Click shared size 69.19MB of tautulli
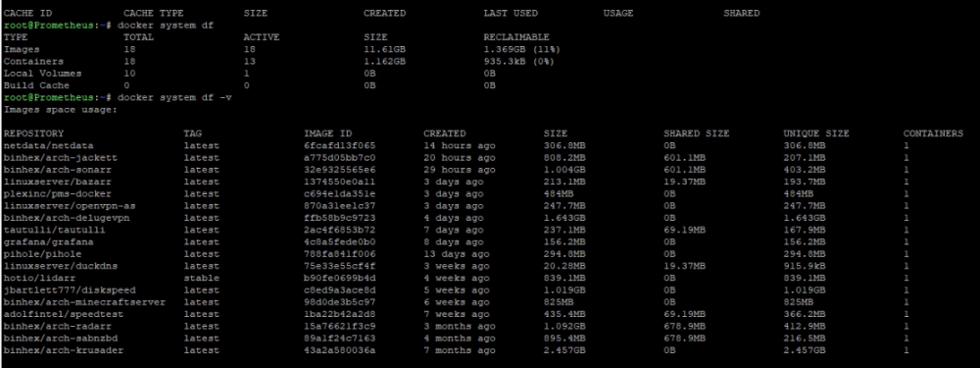 pyautogui.click(x=684, y=231)
